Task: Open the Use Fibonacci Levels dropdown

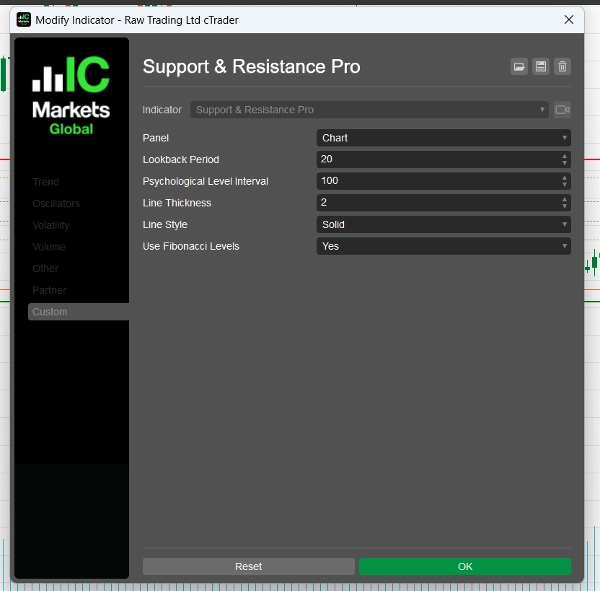Action: click(x=443, y=246)
